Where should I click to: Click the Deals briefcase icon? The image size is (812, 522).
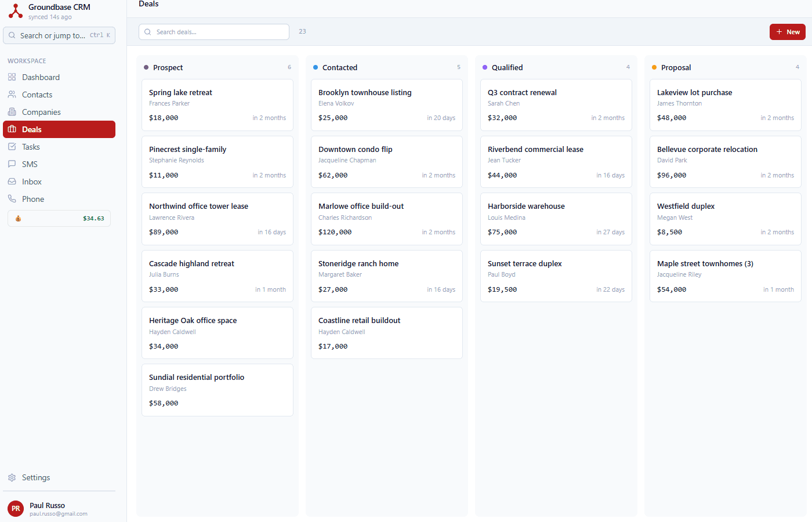click(x=12, y=129)
